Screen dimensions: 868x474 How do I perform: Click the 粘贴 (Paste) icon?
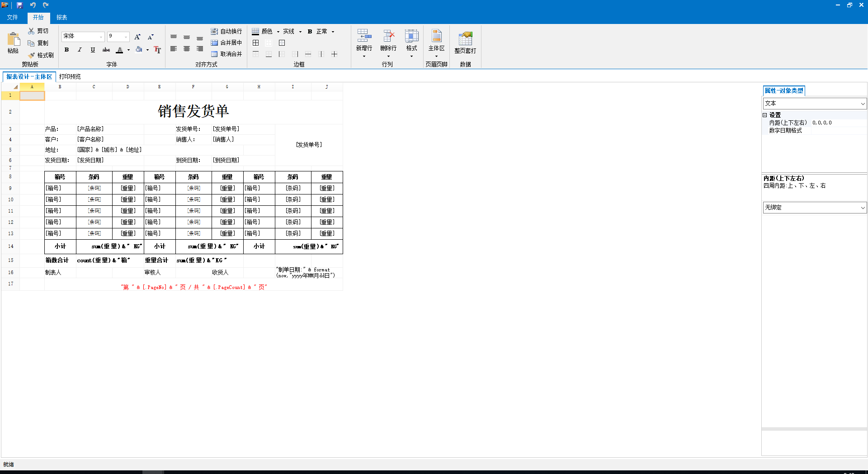[13, 39]
